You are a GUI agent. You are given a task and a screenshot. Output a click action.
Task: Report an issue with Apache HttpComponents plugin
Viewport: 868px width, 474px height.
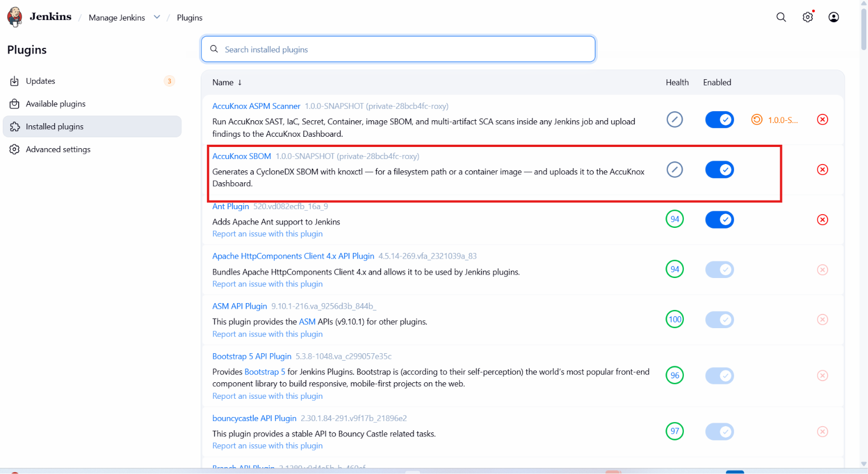coord(267,284)
